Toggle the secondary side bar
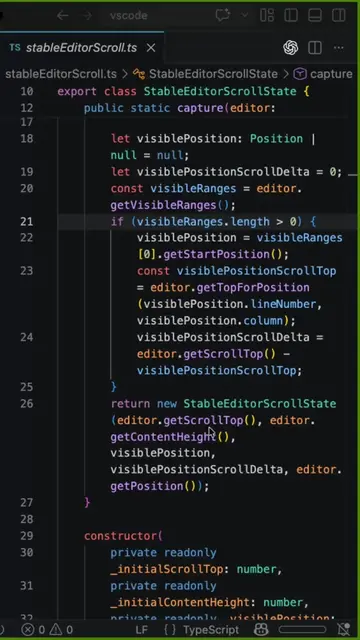This screenshot has width=360, height=640. (x=339, y=16)
